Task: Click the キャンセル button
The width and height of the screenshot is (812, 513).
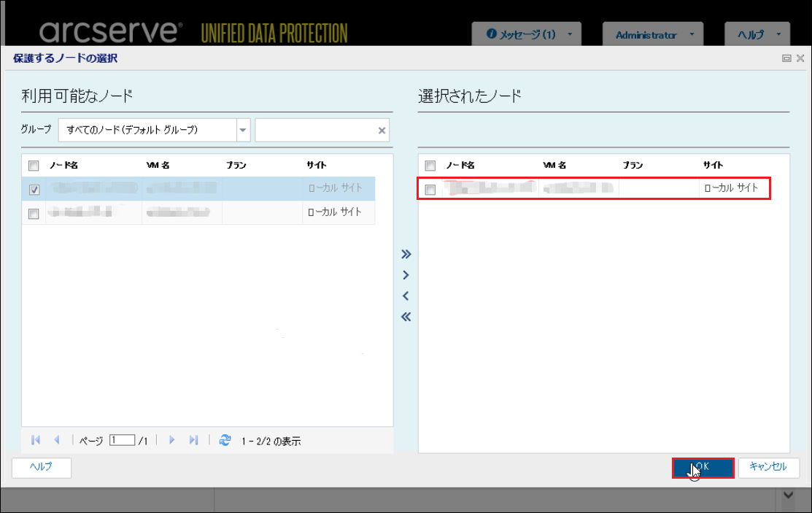Action: click(x=768, y=467)
